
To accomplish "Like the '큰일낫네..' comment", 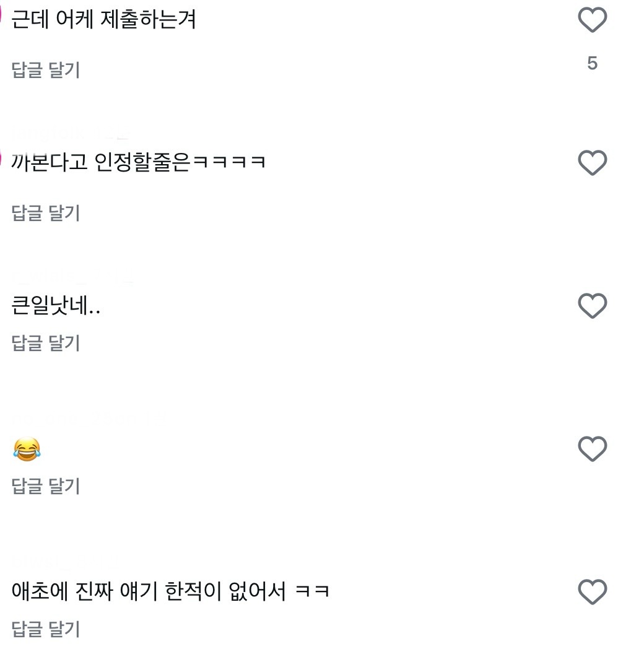I will [592, 306].
